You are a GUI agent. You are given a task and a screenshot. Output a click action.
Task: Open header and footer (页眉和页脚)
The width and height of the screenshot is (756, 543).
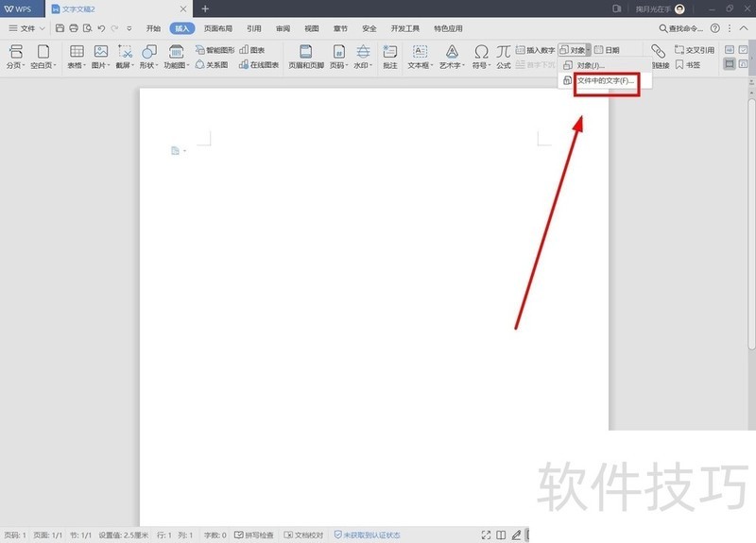point(306,57)
